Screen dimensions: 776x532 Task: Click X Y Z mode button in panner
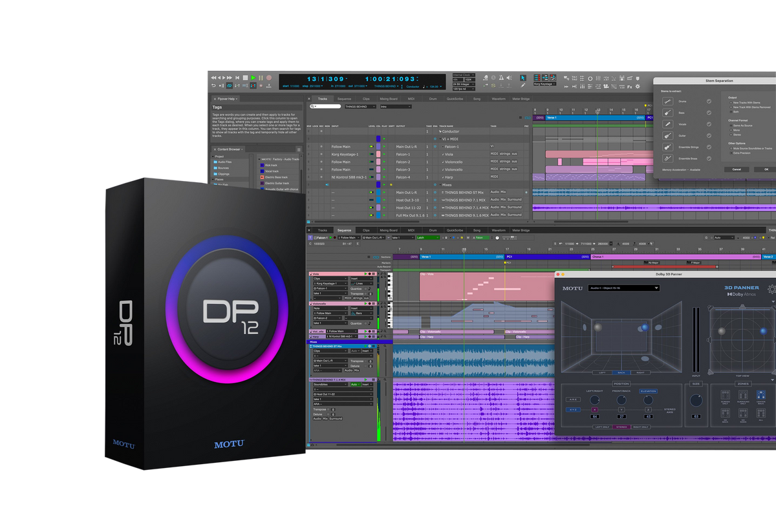pos(573,410)
